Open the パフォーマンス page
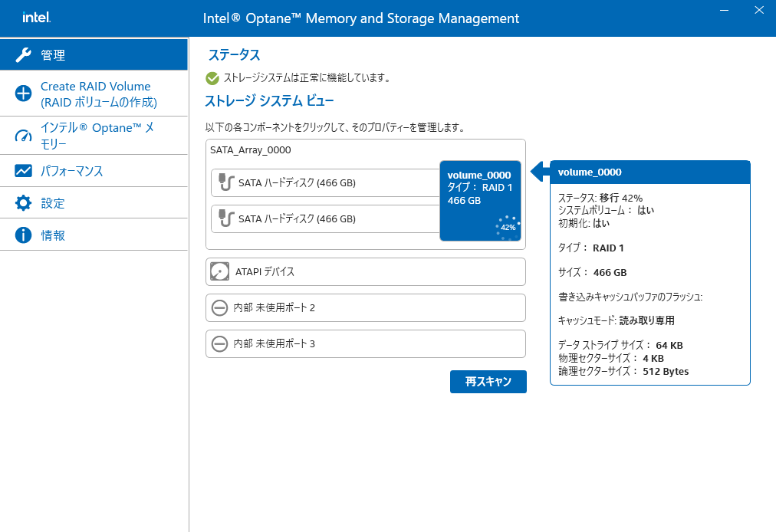This screenshot has height=532, width=776. point(94,171)
